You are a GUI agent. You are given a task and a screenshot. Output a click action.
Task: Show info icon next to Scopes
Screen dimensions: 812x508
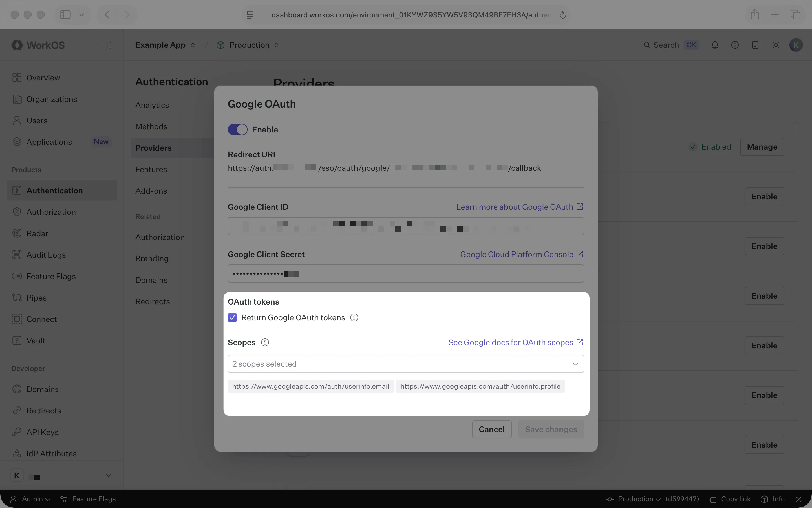[x=265, y=342]
